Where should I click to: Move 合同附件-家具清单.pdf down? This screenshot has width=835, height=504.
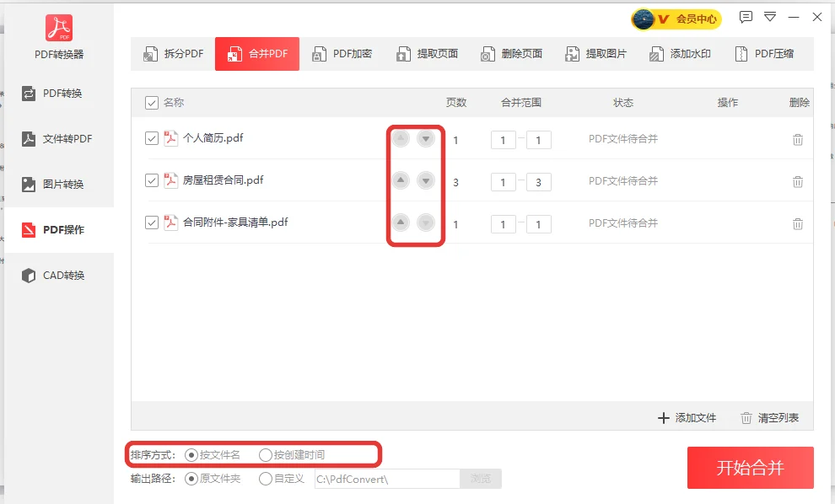tap(425, 222)
